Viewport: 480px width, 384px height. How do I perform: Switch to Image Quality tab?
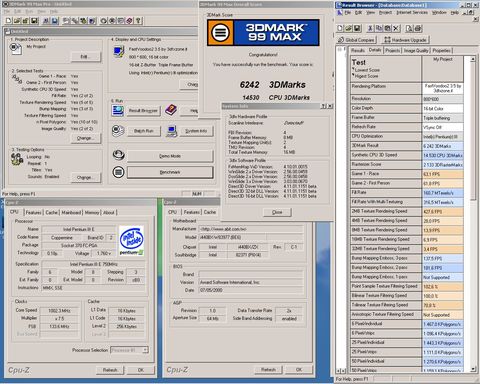tap(416, 51)
